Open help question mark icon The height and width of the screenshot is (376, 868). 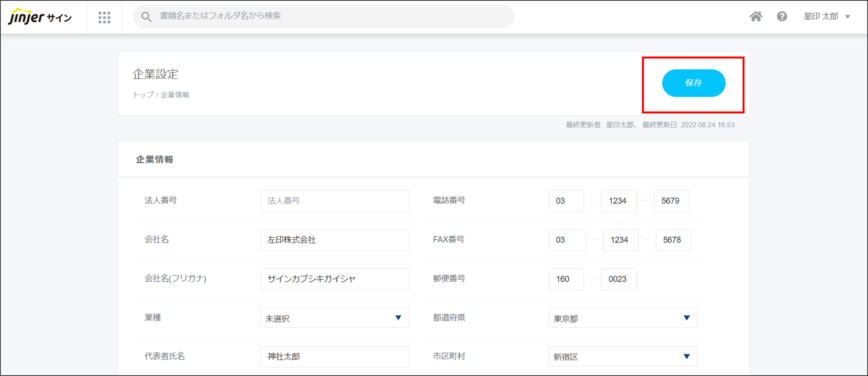[x=782, y=16]
